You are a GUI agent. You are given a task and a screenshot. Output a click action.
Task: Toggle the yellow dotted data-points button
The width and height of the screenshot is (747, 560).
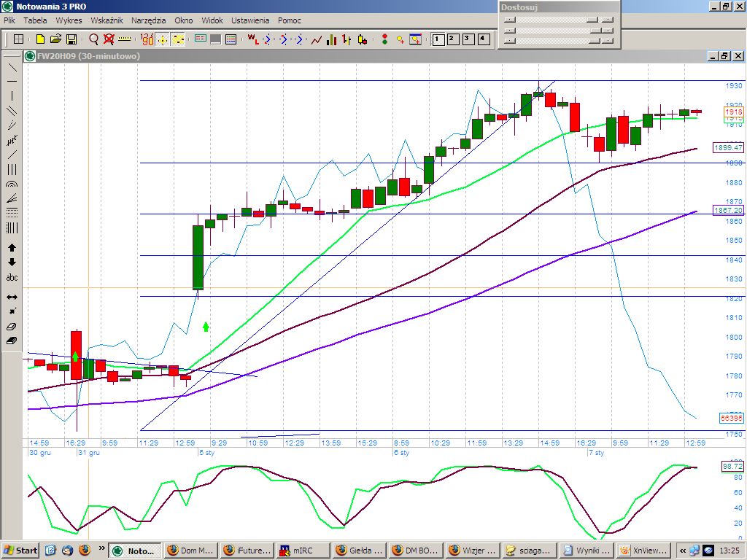178,39
